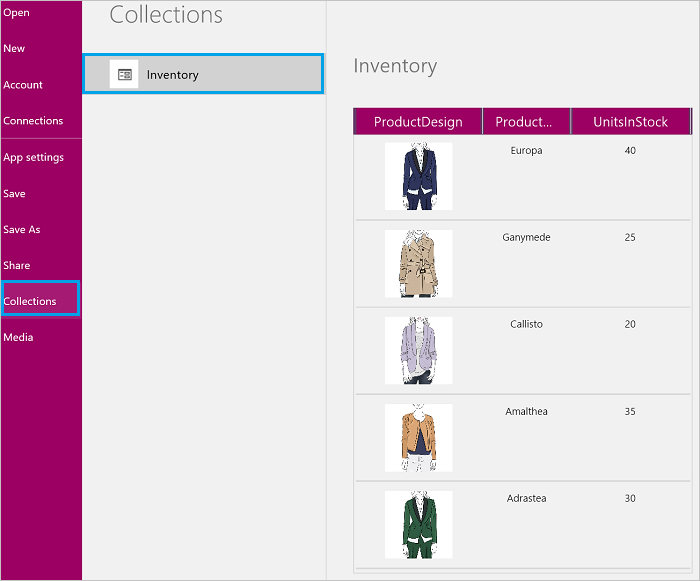Click the UnitsInStock column header
700x581 pixels.
click(630, 122)
